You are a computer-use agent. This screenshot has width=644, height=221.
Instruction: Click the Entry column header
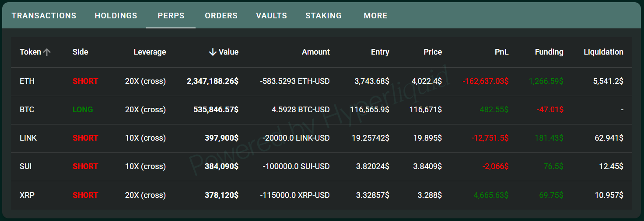click(380, 52)
